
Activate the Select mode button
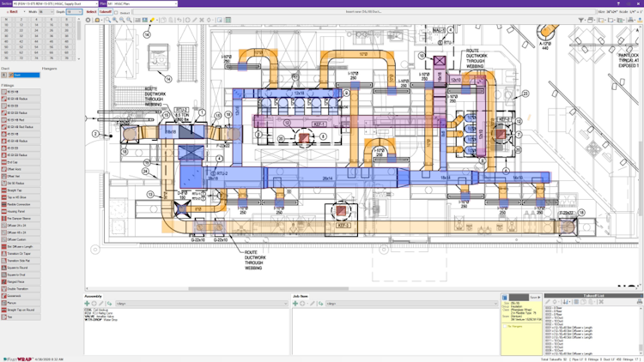pos(91,12)
